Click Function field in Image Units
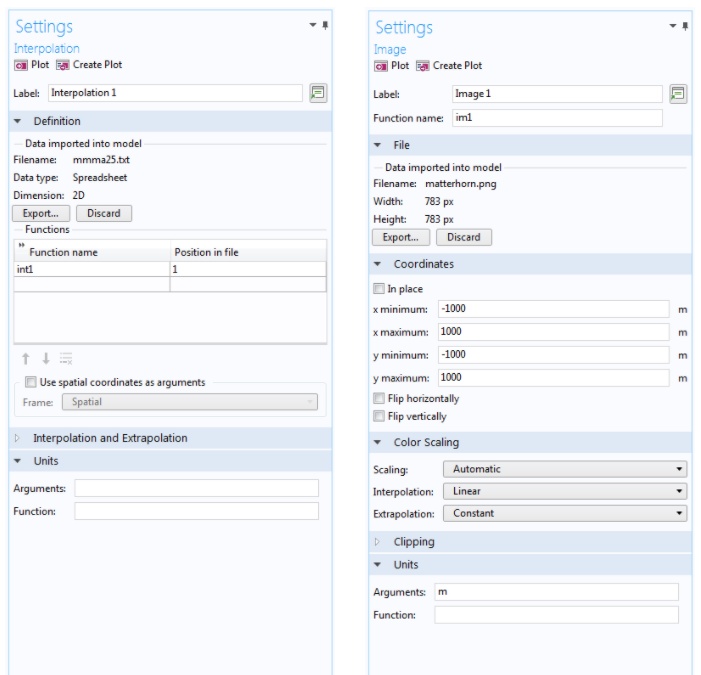 556,615
